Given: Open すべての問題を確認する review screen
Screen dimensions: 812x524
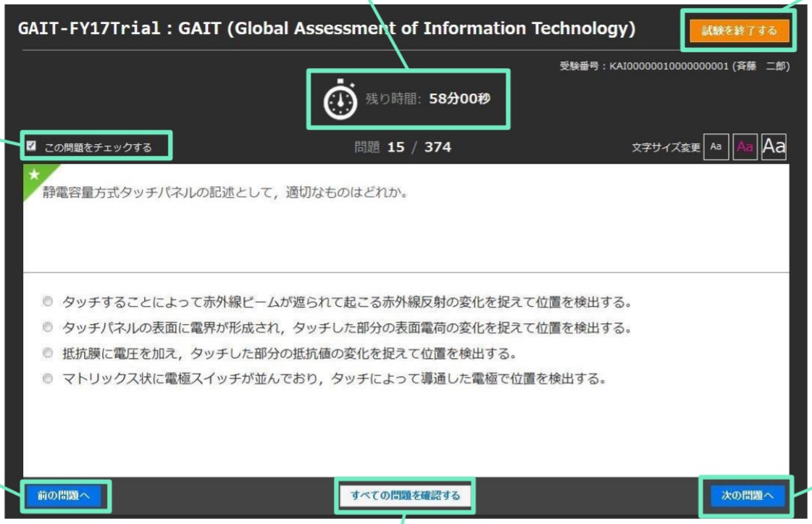Looking at the screenshot, I should (405, 493).
